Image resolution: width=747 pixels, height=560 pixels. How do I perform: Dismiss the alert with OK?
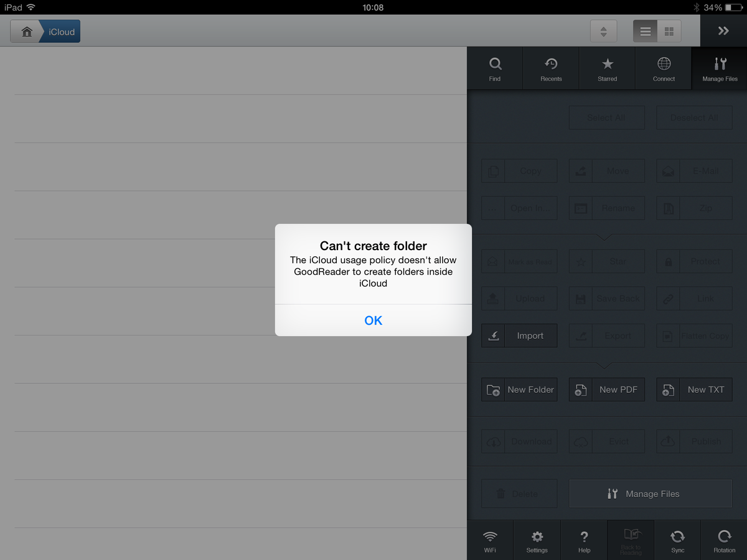coord(374,320)
